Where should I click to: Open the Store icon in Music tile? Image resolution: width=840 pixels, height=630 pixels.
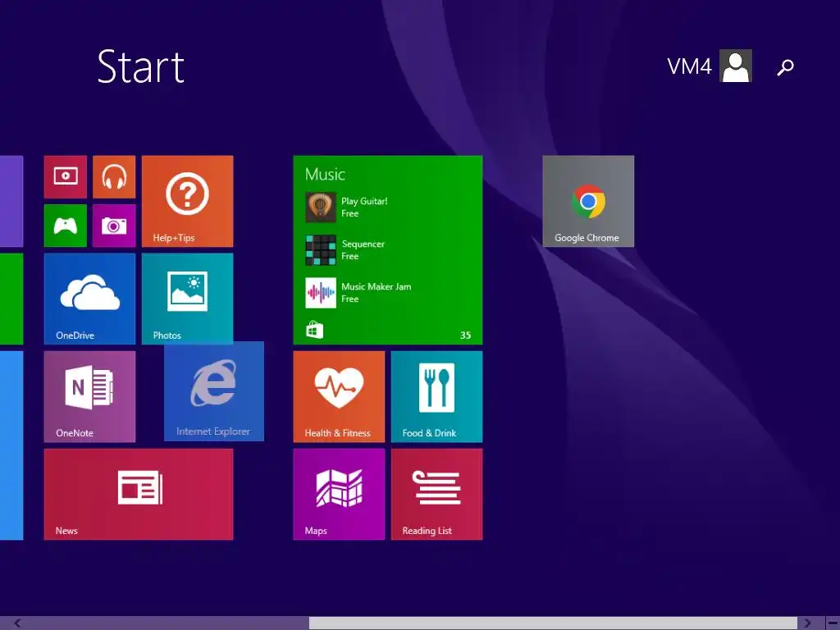(x=314, y=330)
